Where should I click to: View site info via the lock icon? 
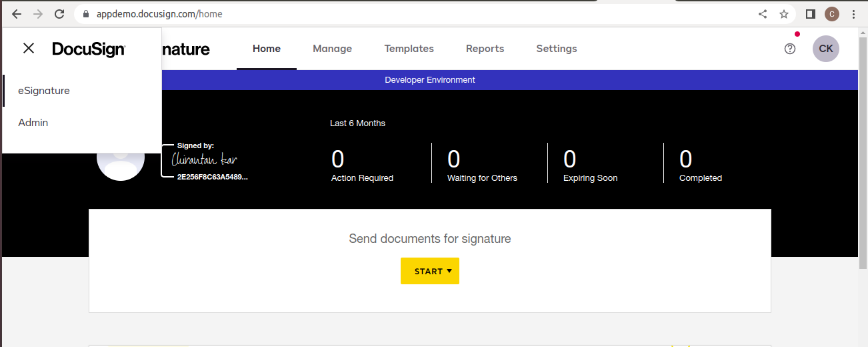85,14
